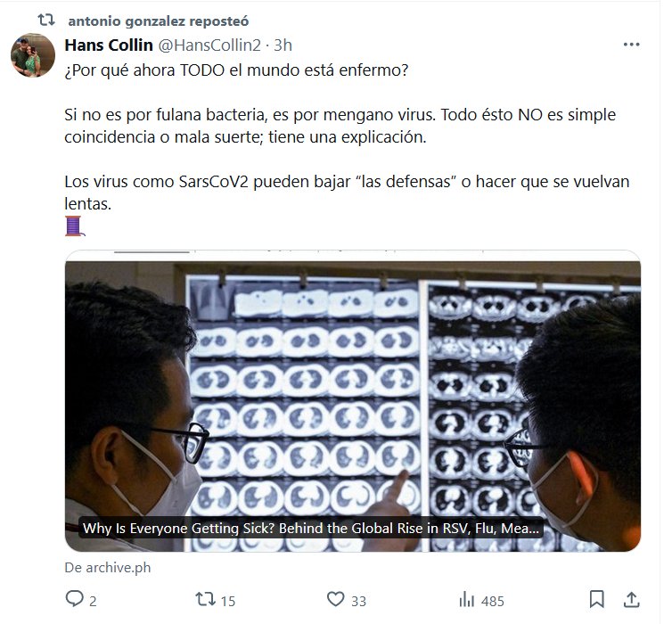
Task: Open the @HansCollin2 handle link
Action: click(x=209, y=45)
